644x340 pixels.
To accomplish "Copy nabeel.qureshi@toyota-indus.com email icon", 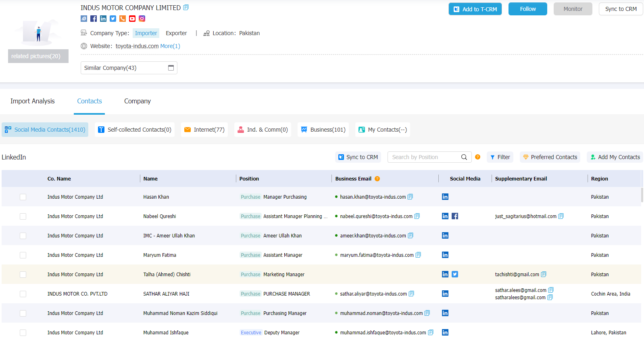I will 417,216.
